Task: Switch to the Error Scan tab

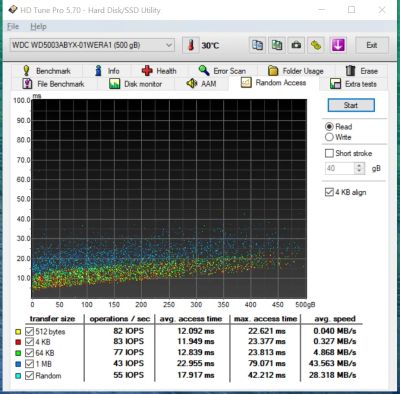Action: click(222, 71)
